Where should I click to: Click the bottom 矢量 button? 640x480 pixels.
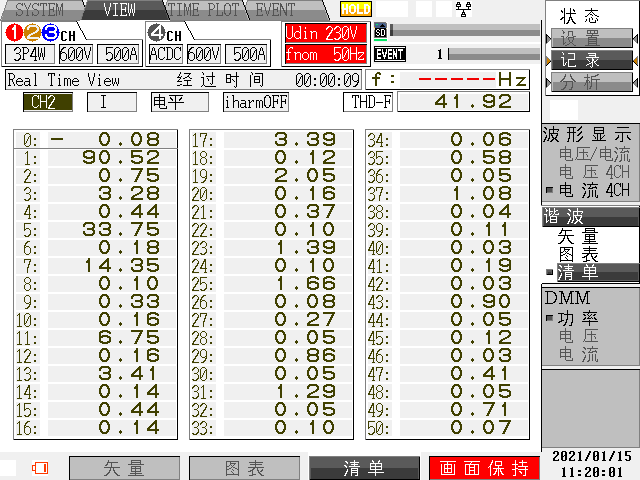coord(124,468)
